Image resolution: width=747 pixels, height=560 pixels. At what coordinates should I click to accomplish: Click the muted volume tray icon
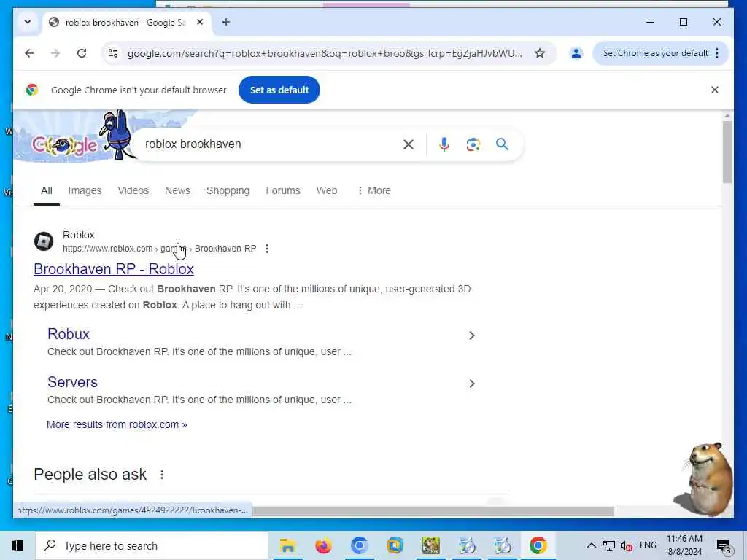(626, 545)
